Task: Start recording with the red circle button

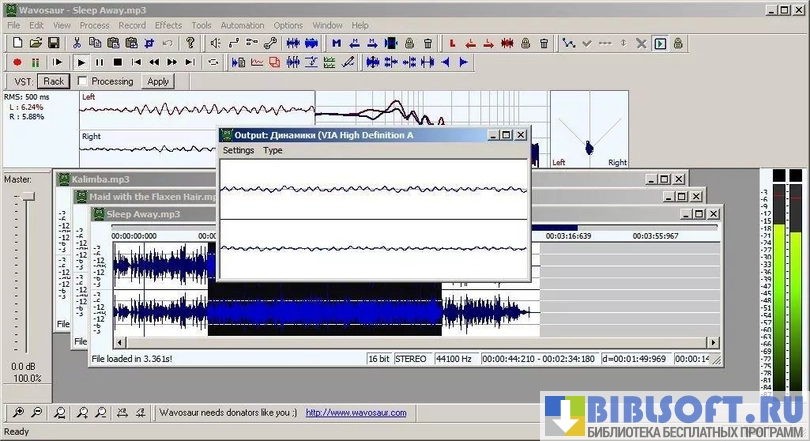Action: click(18, 62)
